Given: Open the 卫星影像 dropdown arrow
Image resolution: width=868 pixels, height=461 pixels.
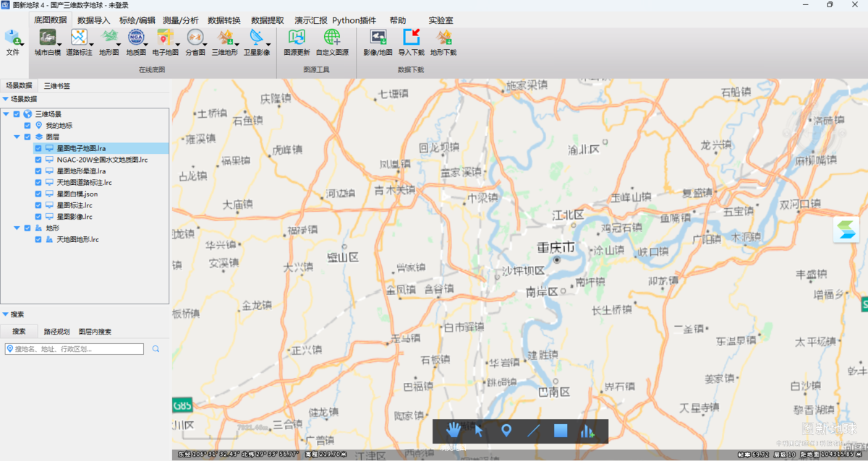Looking at the screenshot, I should [268, 43].
